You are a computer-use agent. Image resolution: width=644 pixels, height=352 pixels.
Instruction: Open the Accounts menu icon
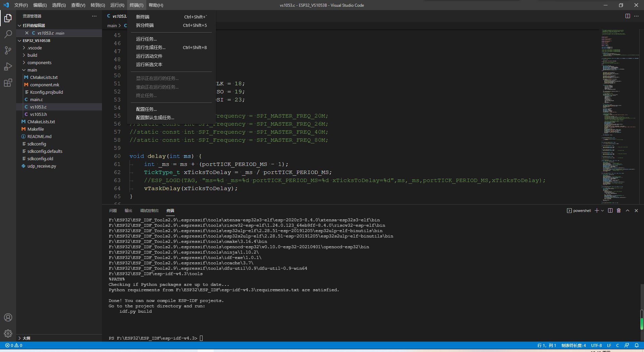(x=8, y=317)
